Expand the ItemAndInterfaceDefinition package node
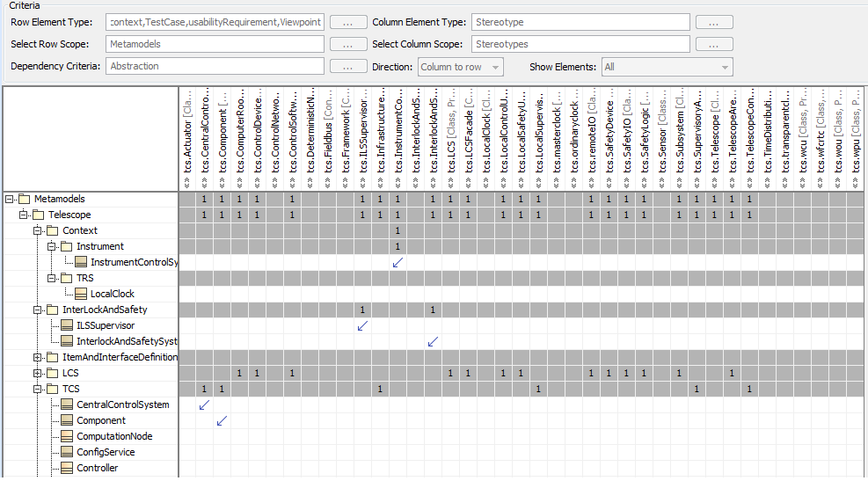The width and height of the screenshot is (868, 481). click(x=37, y=357)
